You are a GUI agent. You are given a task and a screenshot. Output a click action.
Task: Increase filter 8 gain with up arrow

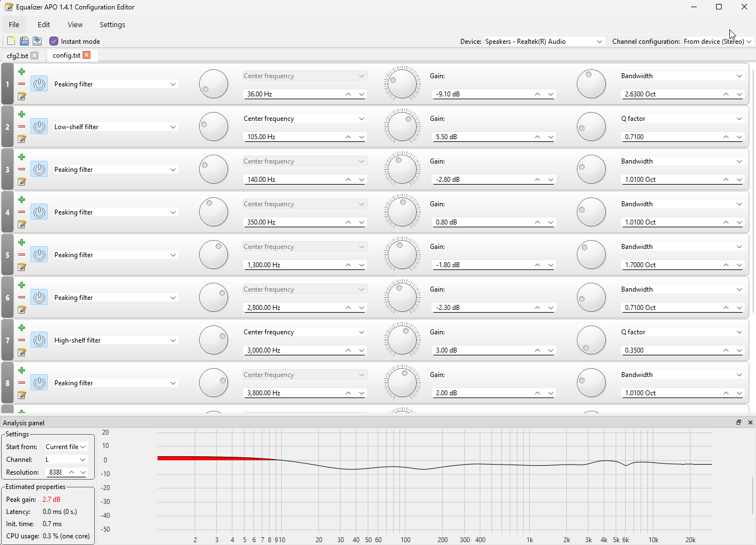tap(537, 393)
